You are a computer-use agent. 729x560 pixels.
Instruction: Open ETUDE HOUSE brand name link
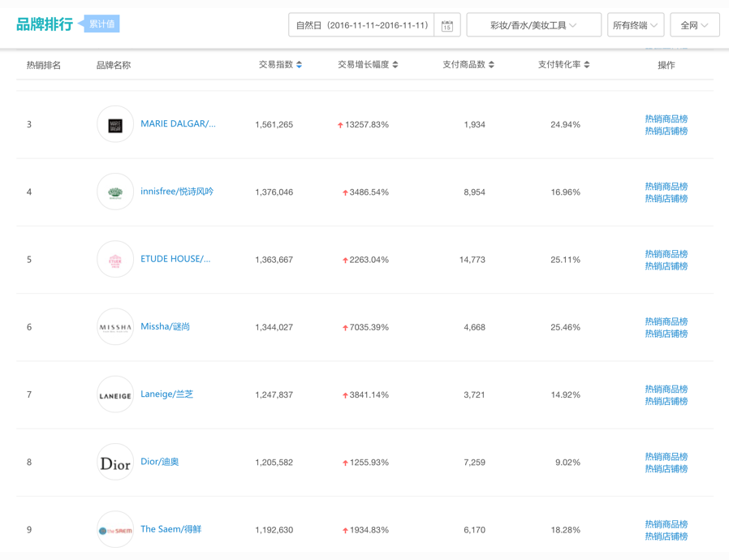coord(175,259)
